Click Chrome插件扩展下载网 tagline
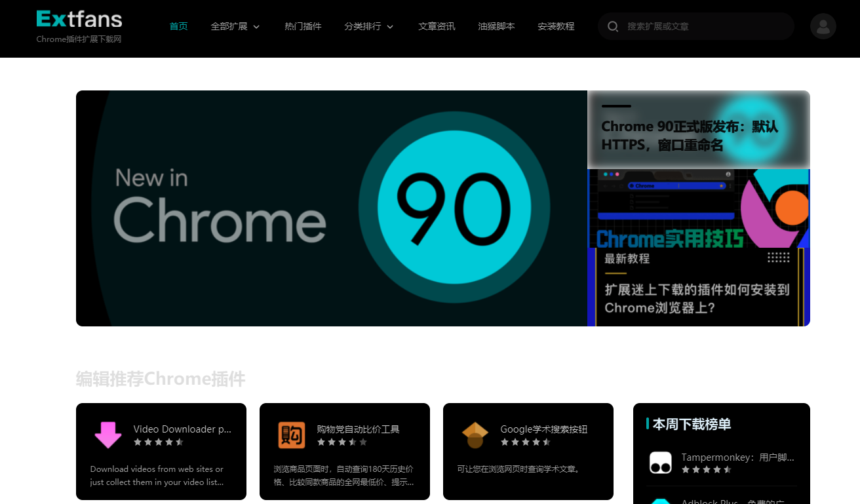The height and width of the screenshot is (504, 860). (x=79, y=39)
